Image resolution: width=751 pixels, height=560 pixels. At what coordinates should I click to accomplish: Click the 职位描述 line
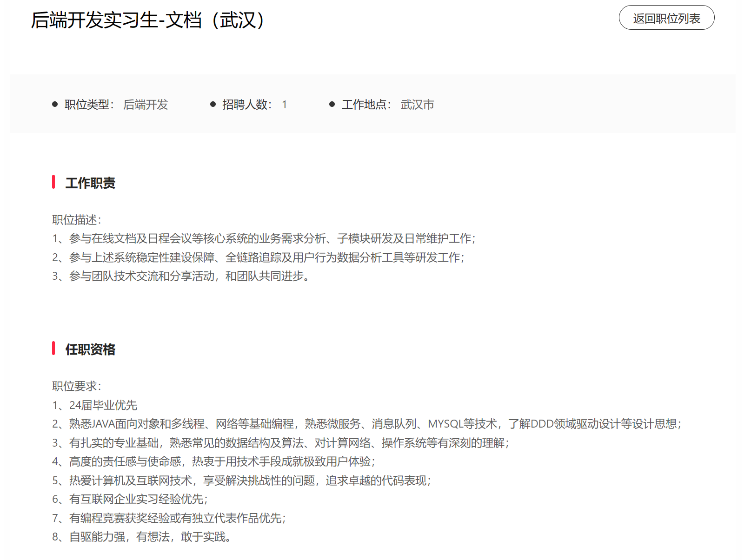pyautogui.click(x=77, y=220)
